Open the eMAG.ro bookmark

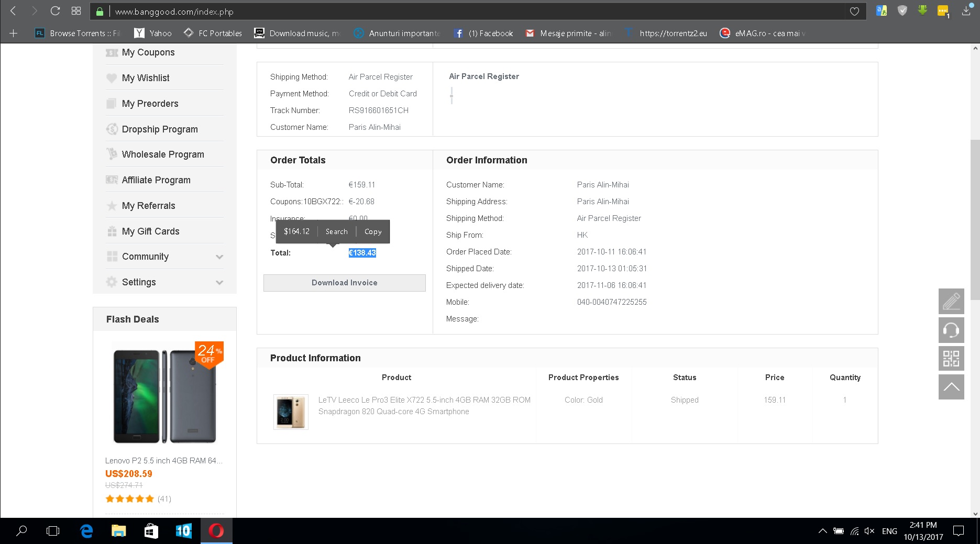763,33
